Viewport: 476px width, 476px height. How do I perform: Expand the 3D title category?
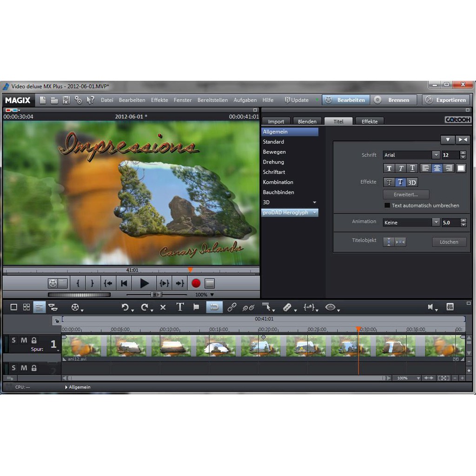(x=315, y=202)
